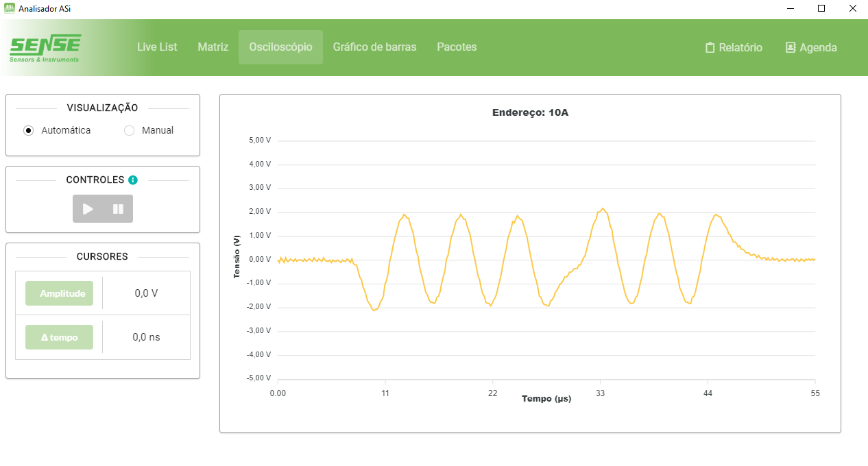The height and width of the screenshot is (466, 868).
Task: Switch to the Live List tab
Action: click(x=157, y=47)
